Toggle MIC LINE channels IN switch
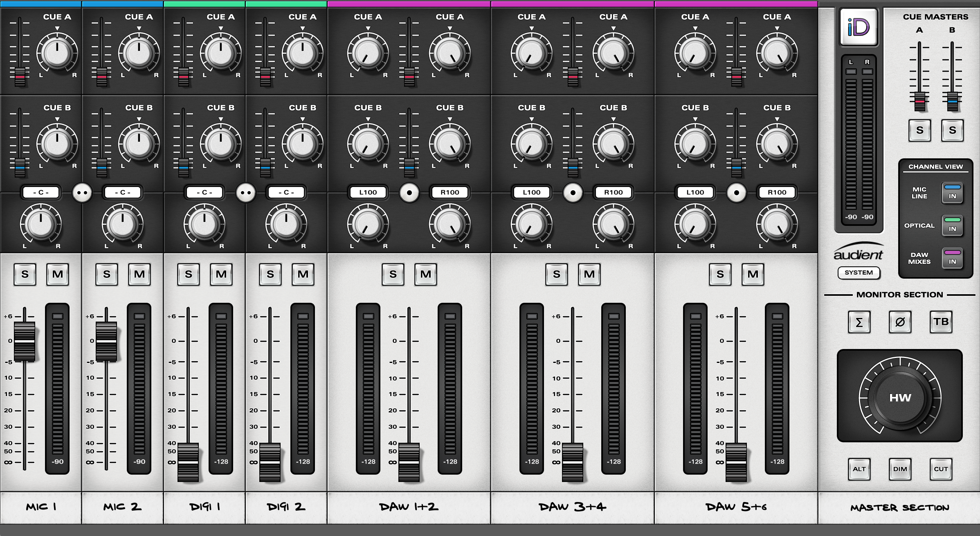 952,193
